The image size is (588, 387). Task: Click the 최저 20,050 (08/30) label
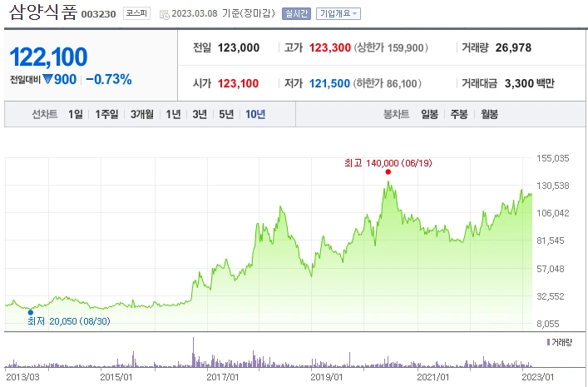[69, 321]
